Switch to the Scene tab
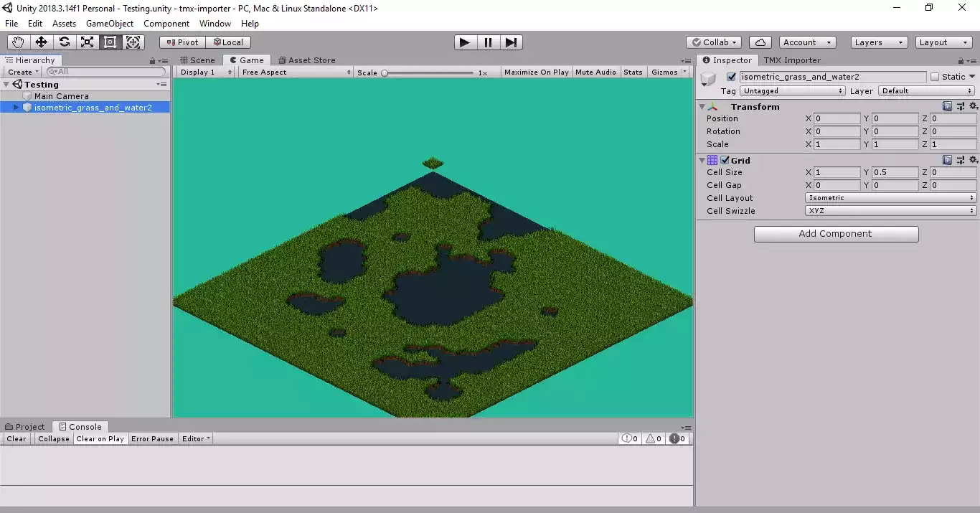The height and width of the screenshot is (513, 980). pos(197,60)
